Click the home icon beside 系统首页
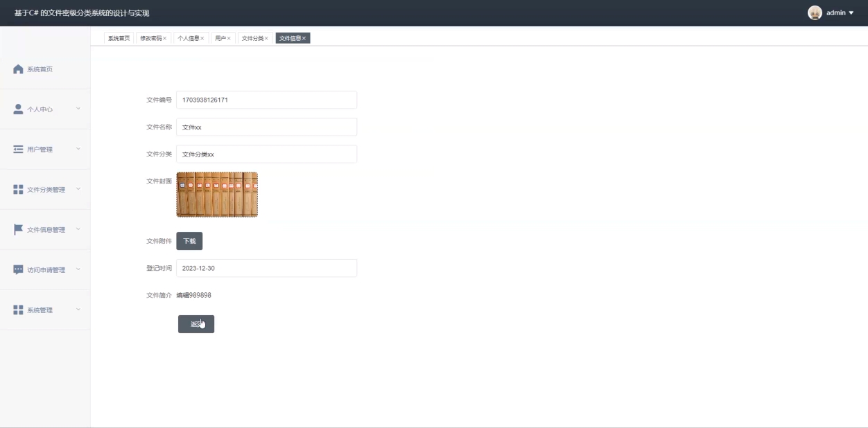Viewport: 868px width, 428px height. click(x=19, y=69)
